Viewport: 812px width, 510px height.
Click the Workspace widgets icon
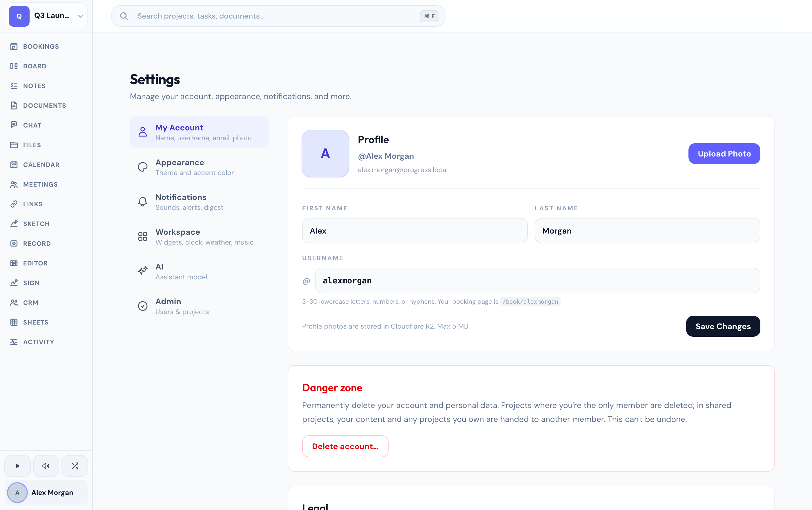[x=143, y=236]
